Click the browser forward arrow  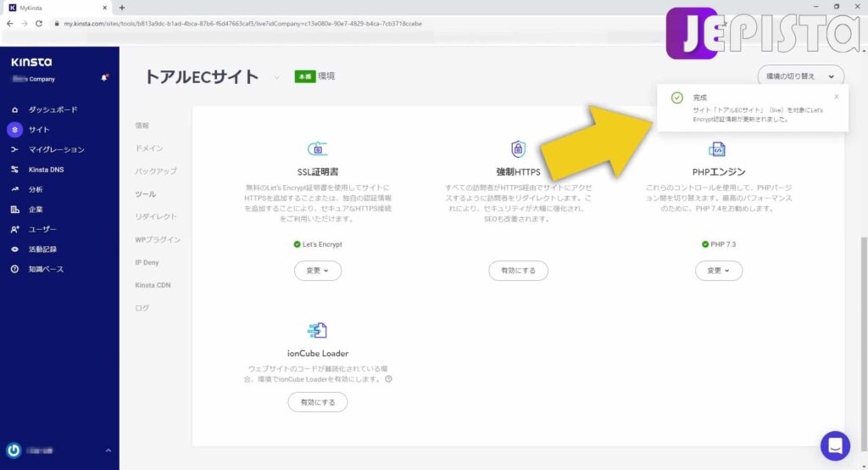24,24
